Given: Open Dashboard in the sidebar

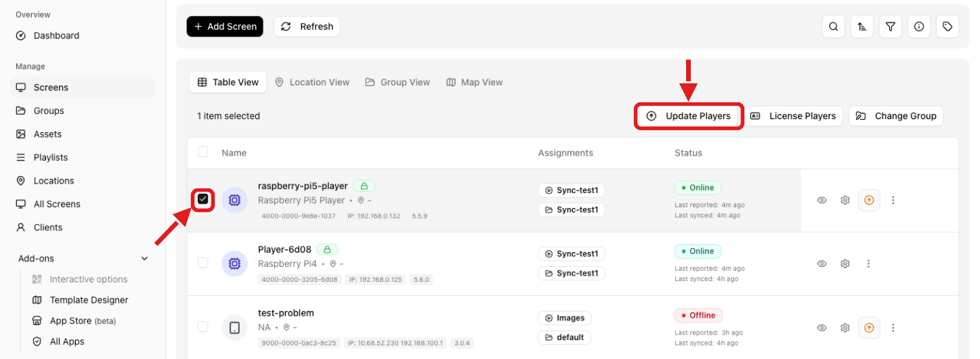Looking at the screenshot, I should pos(83,35).
